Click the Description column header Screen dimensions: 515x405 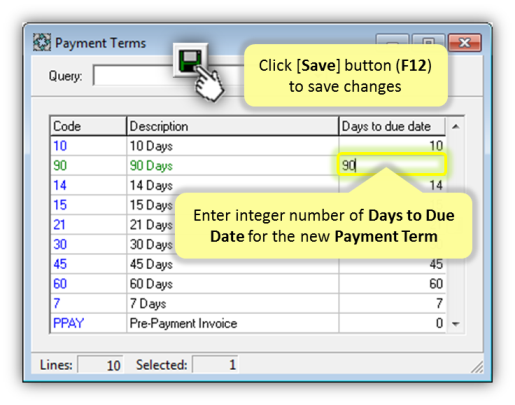pos(233,126)
